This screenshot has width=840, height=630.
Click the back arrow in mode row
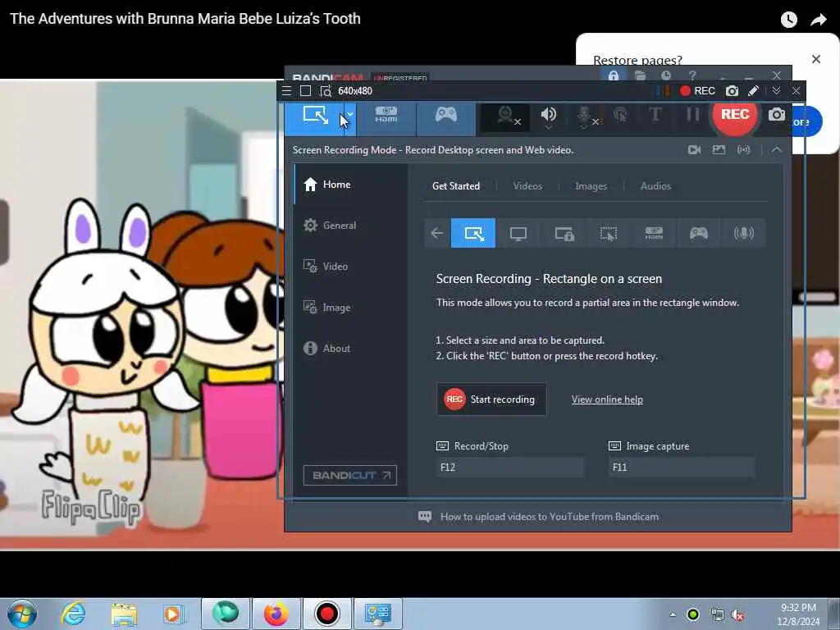click(x=437, y=233)
